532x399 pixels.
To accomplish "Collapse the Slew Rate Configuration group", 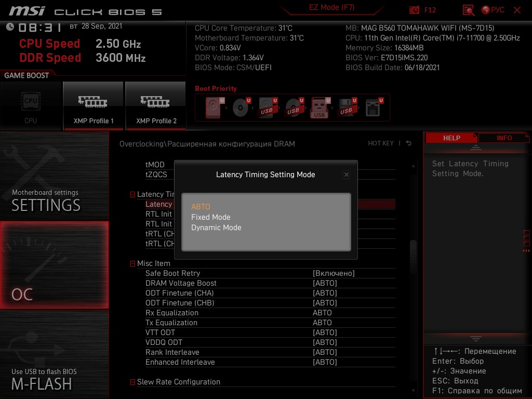I will pyautogui.click(x=132, y=382).
